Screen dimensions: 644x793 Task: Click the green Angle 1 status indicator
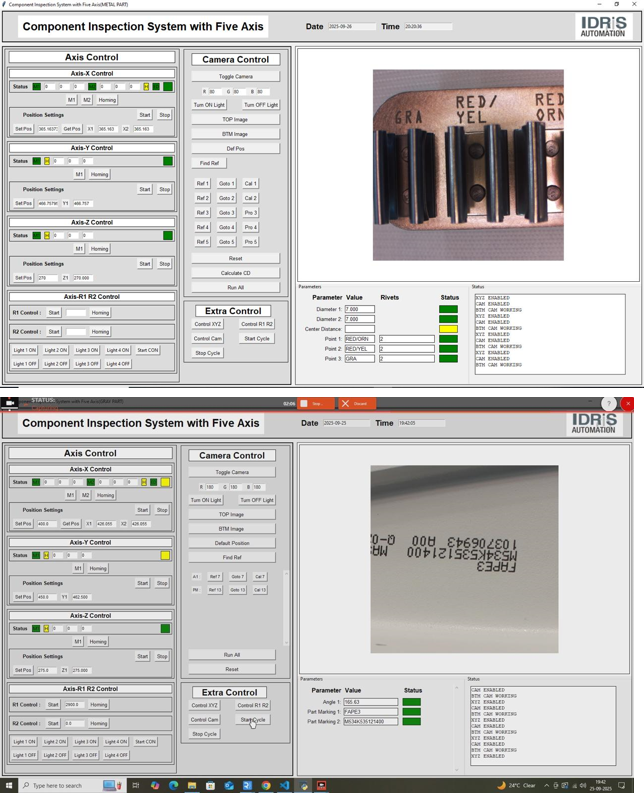[411, 702]
